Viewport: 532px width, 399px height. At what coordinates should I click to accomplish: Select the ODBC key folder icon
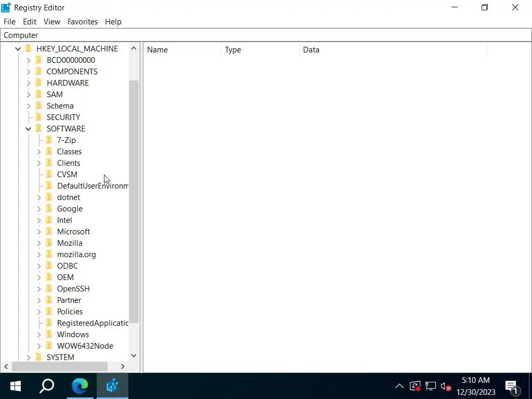click(x=49, y=265)
